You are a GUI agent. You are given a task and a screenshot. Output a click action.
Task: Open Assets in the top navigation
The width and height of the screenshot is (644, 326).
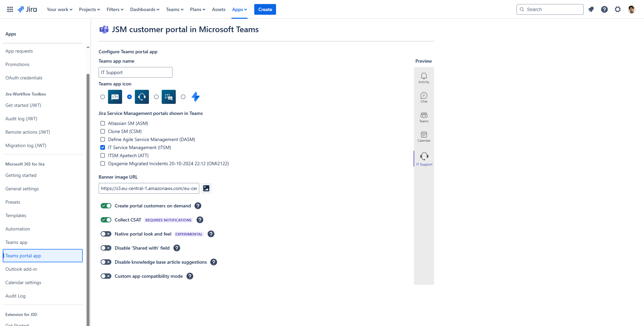[x=218, y=9]
